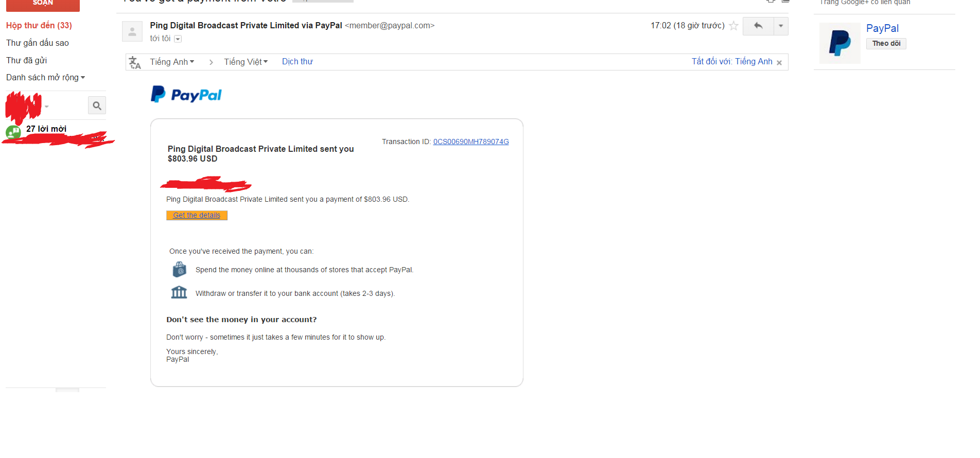This screenshot has width=980, height=458.
Task: Open 'Hộp thư đến' inbox folder
Action: 39,25
